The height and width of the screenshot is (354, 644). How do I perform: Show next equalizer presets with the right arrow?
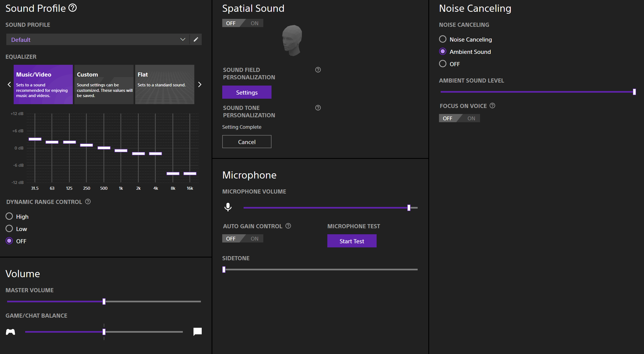pos(200,84)
